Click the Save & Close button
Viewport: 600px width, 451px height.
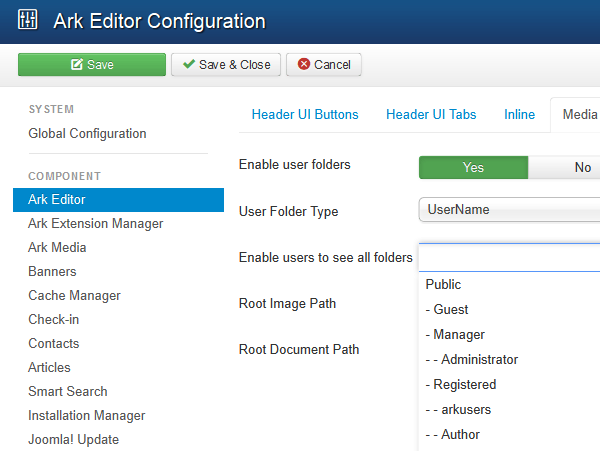(x=226, y=65)
